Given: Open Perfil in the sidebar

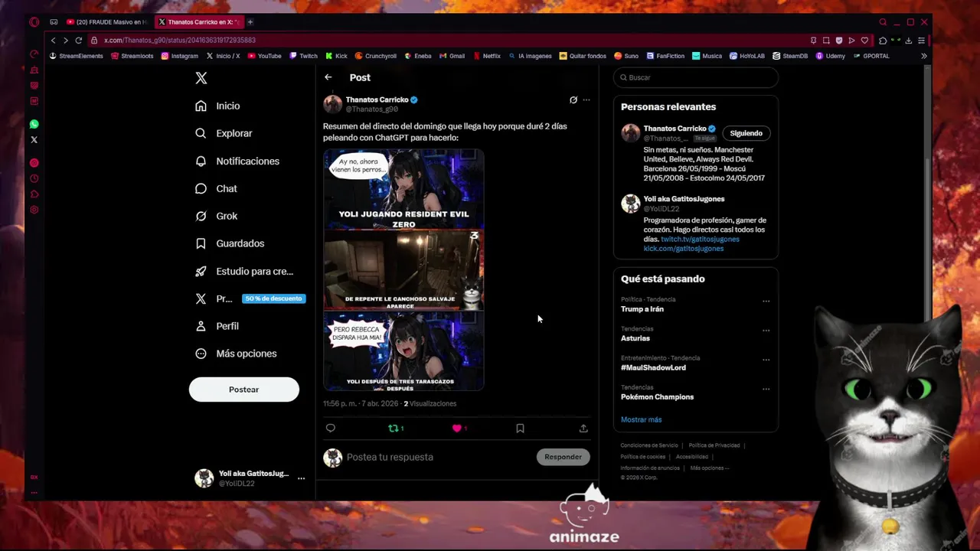Looking at the screenshot, I should pyautogui.click(x=217, y=326).
